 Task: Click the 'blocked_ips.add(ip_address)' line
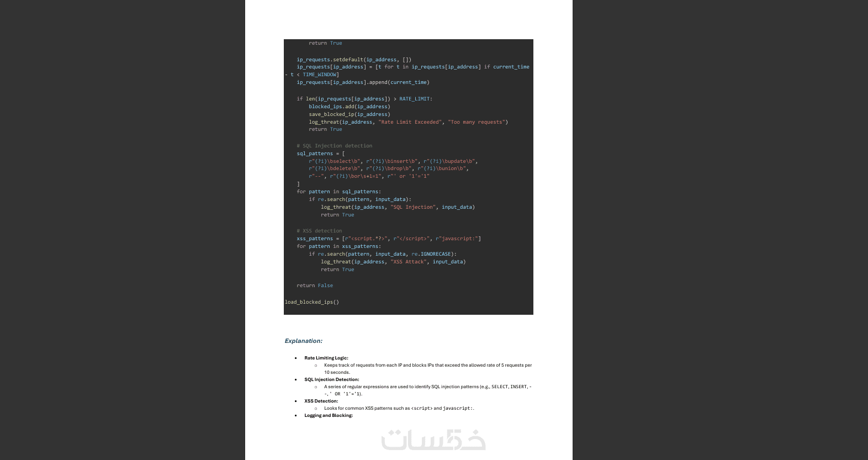350,107
